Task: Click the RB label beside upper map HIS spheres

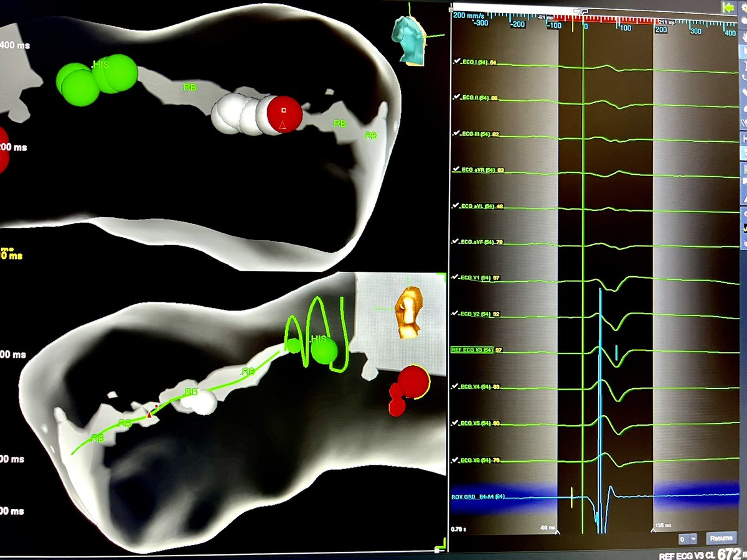Action: tap(189, 88)
